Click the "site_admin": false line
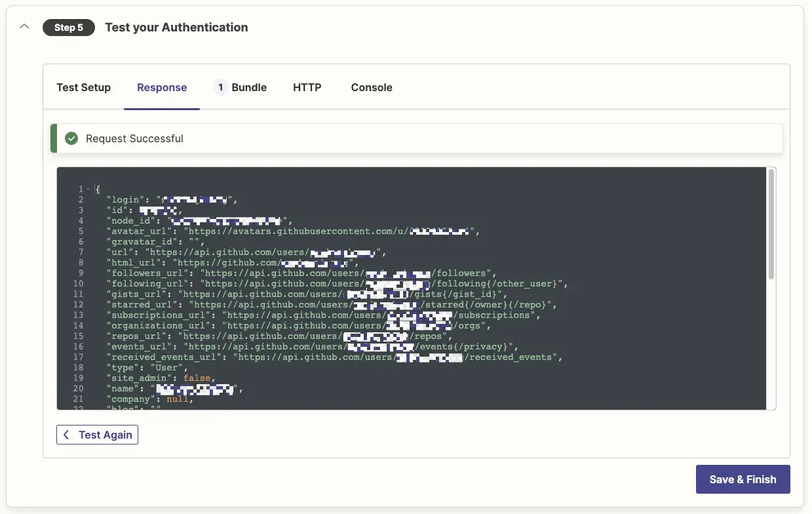Screen dimensions: 812x514 [x=161, y=378]
